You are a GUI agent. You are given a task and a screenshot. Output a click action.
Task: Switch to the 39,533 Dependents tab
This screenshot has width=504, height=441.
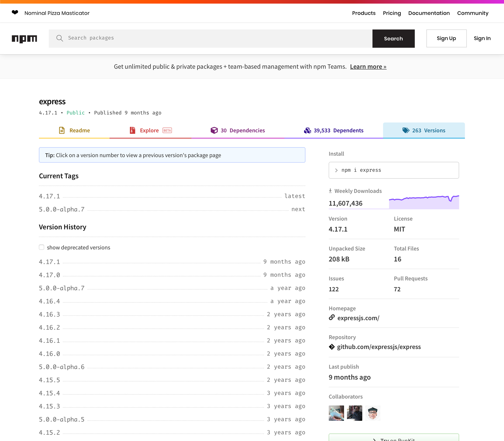[334, 130]
